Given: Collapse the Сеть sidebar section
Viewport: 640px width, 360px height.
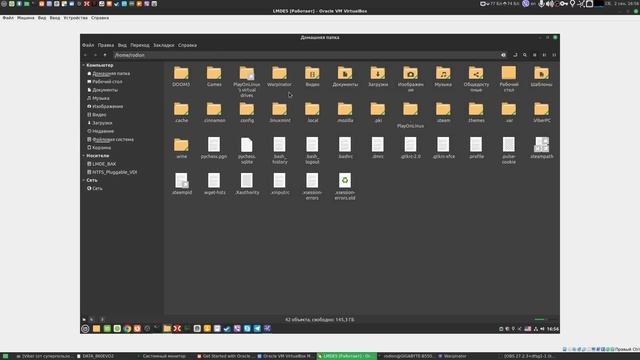Looking at the screenshot, I should point(84,180).
